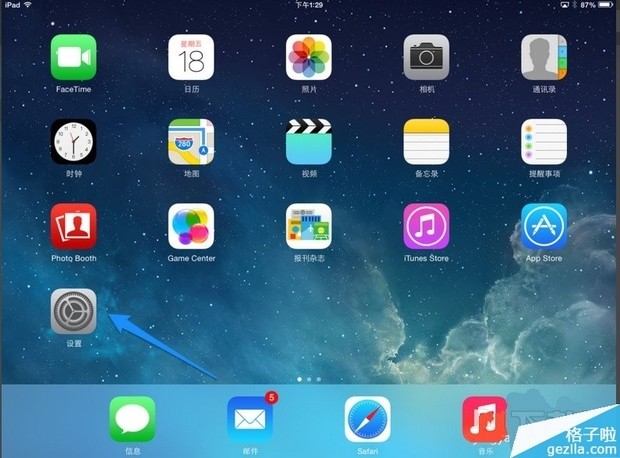Screen dimensions: 620x458
Task: Open the Newsstand app
Action: (x=309, y=226)
